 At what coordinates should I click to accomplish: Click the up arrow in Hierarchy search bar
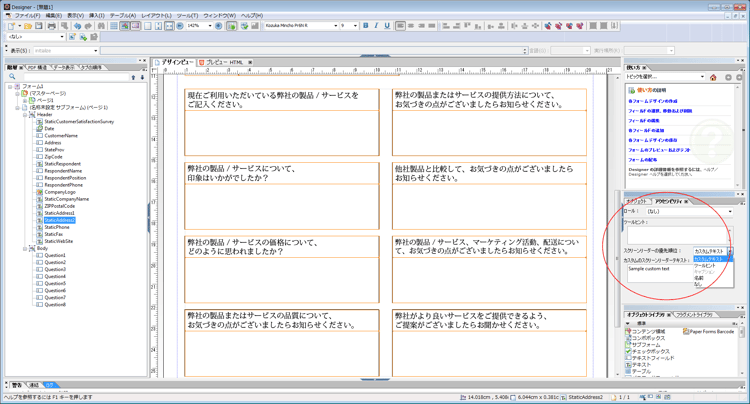point(133,77)
